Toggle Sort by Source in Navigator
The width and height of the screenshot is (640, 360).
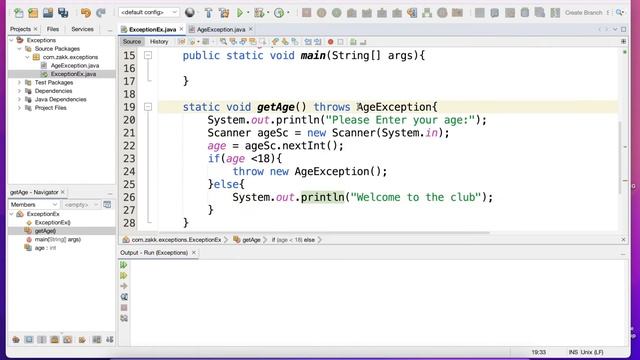coord(110,340)
